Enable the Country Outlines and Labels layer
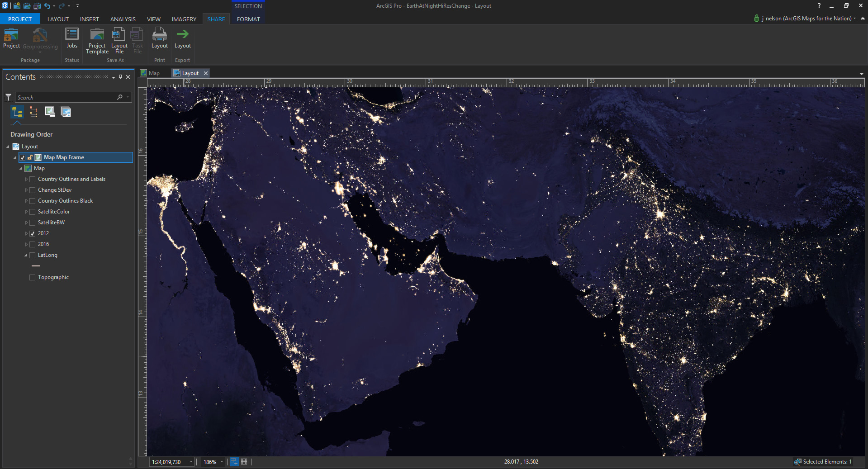This screenshot has width=868, height=469. (x=33, y=179)
